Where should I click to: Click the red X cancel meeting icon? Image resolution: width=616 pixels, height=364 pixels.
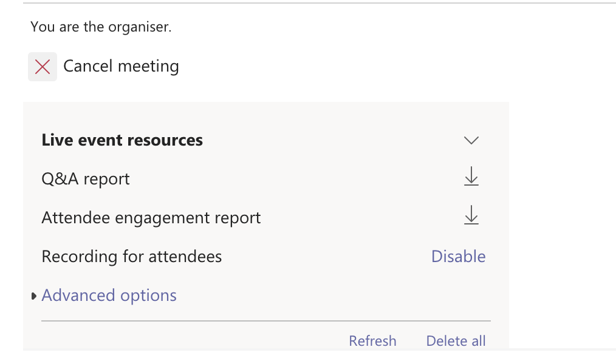tap(43, 67)
